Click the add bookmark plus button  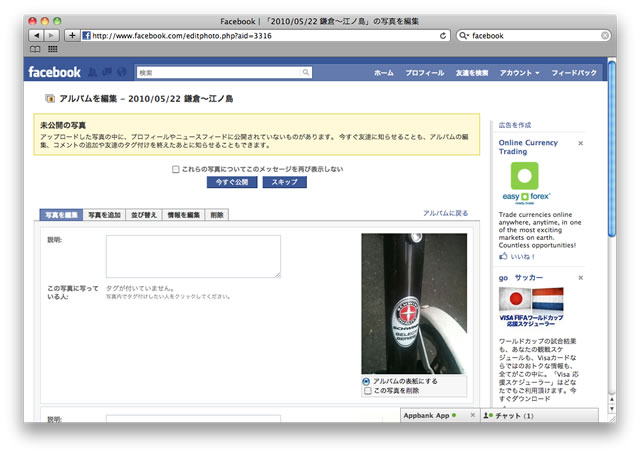tap(72, 36)
